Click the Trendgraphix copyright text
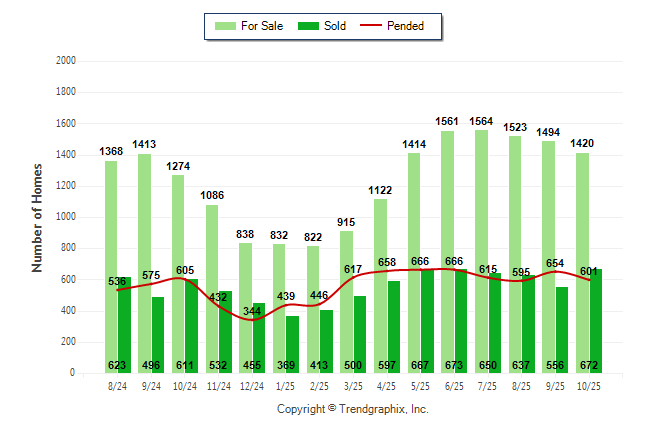Image resolution: width=646 pixels, height=434 pixels. tap(352, 410)
